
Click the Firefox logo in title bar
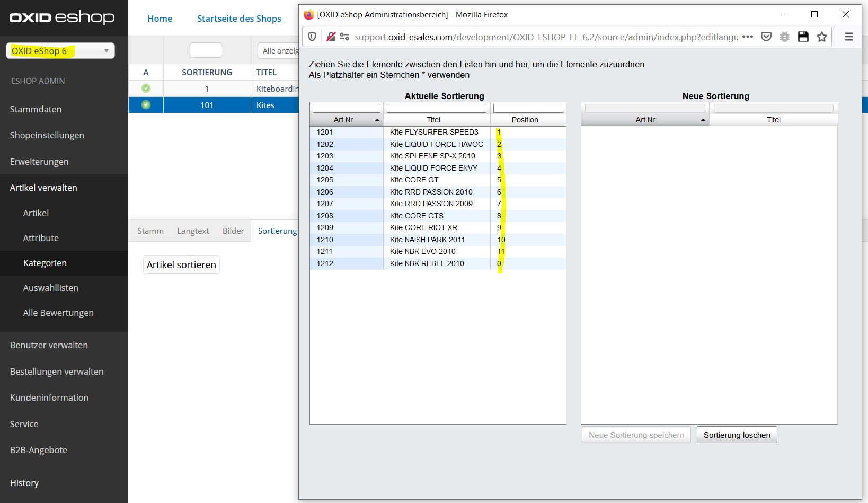point(309,14)
